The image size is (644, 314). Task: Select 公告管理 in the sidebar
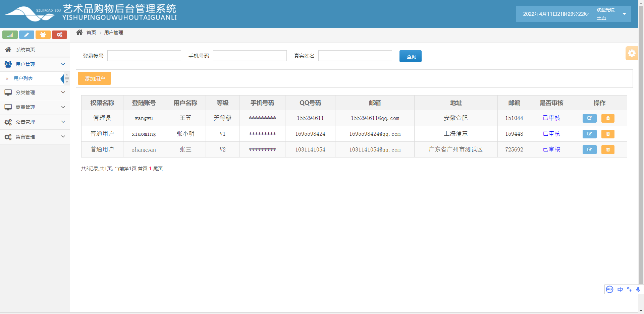[35, 122]
